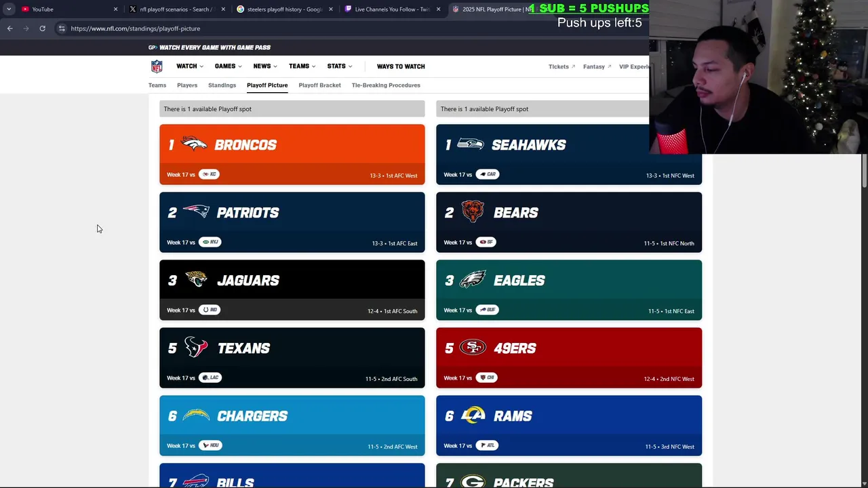Close the steelers playoff history tab
The image size is (868, 488).
(331, 9)
